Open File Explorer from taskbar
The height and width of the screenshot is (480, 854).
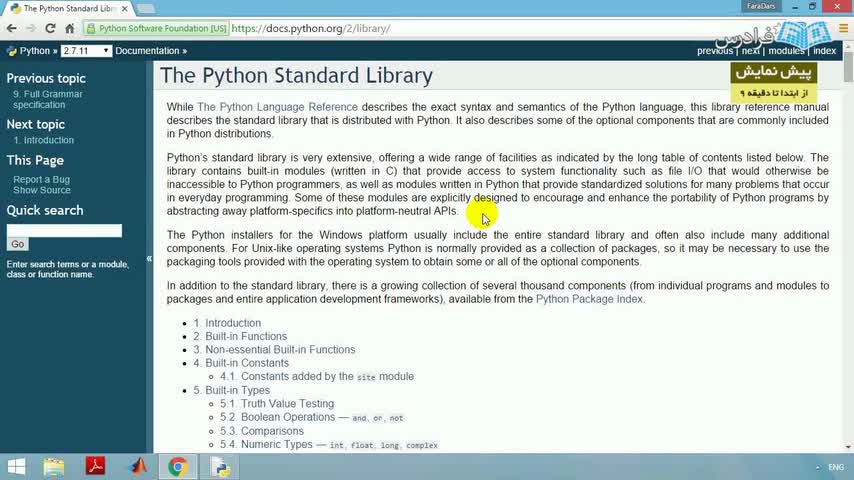point(53,467)
